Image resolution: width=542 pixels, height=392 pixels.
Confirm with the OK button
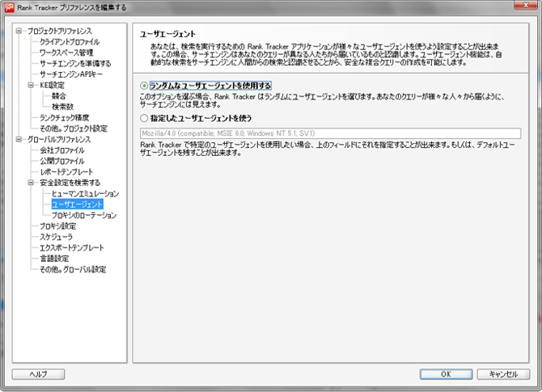[x=446, y=374]
